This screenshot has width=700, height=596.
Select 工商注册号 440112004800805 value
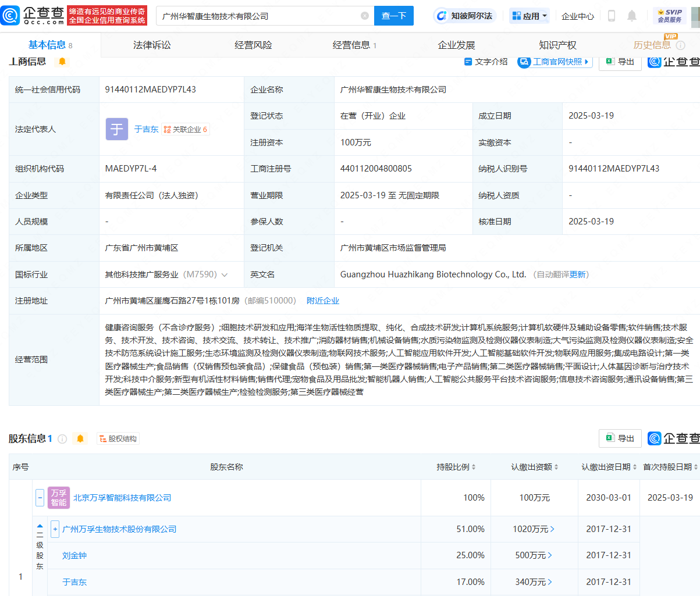coord(376,169)
